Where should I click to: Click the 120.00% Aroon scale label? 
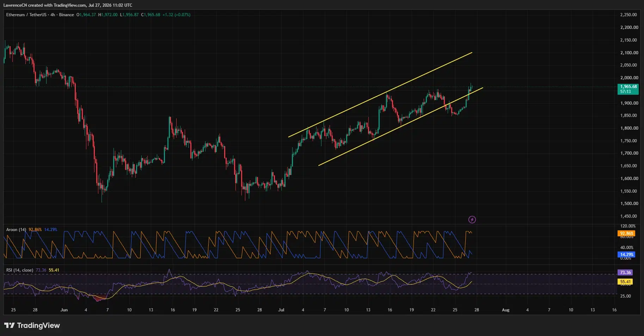(628, 226)
